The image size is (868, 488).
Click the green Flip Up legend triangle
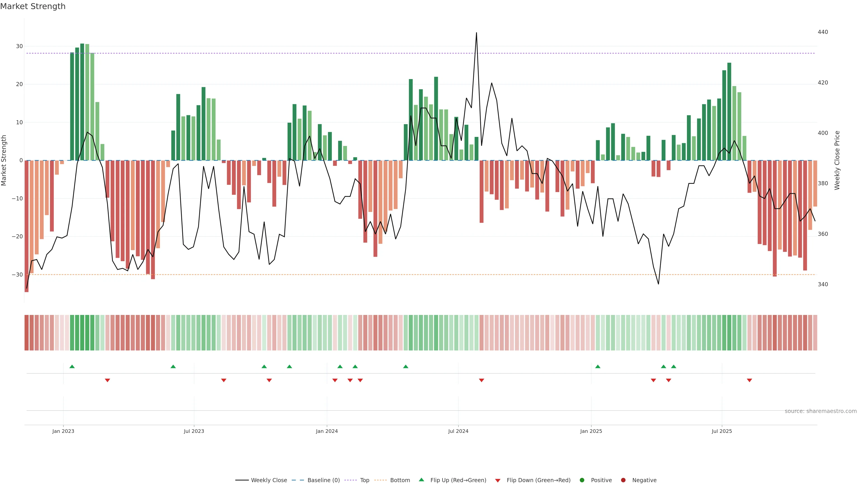click(421, 480)
